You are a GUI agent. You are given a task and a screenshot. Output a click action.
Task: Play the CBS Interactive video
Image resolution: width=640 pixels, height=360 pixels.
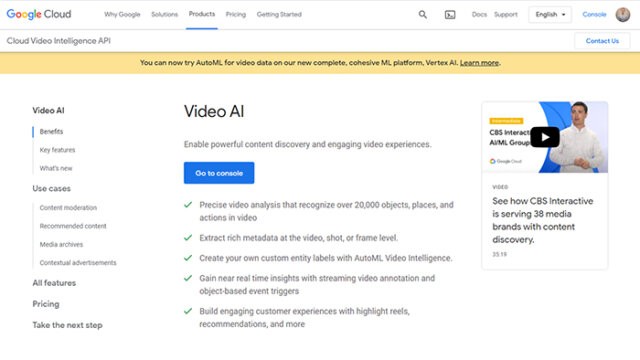pyautogui.click(x=545, y=137)
